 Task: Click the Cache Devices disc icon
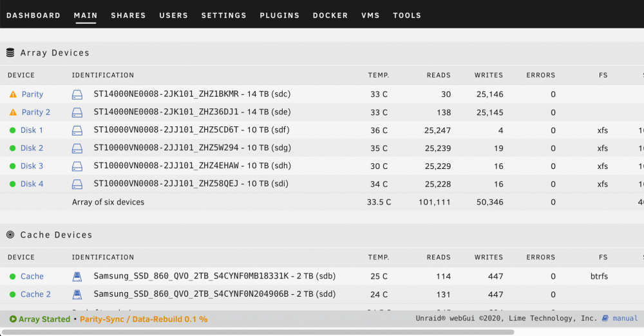point(10,235)
